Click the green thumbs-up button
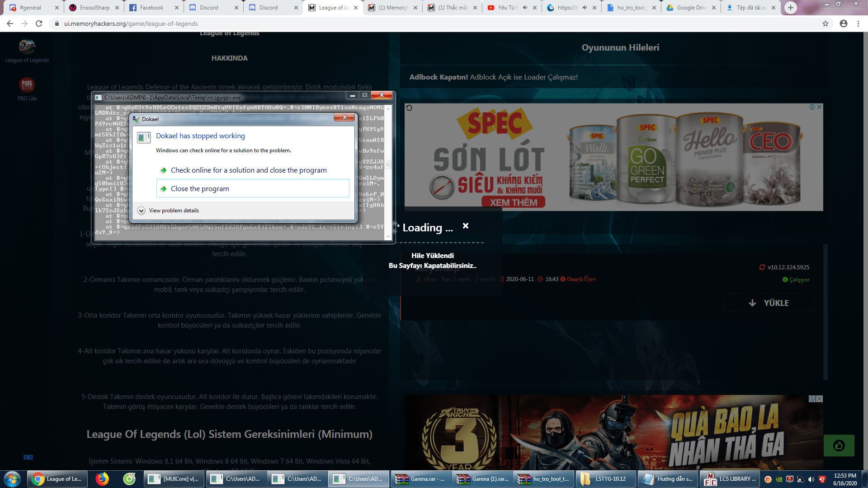The width and height of the screenshot is (868, 488). click(839, 446)
